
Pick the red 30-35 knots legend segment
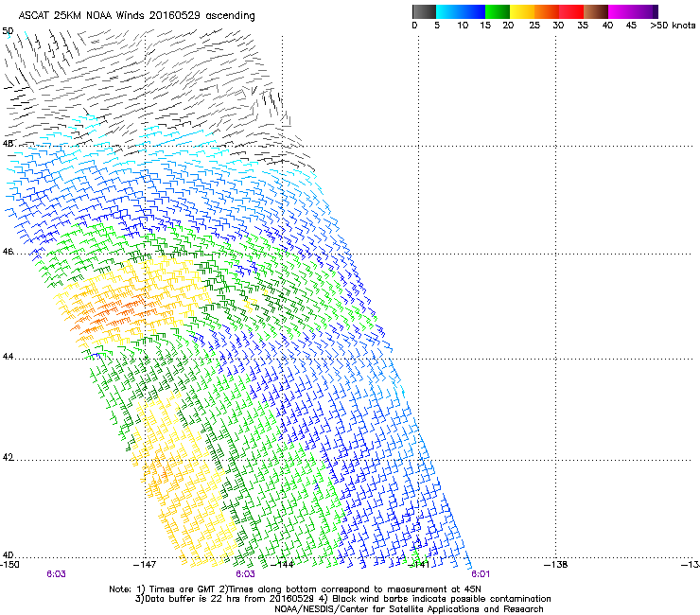(571, 11)
